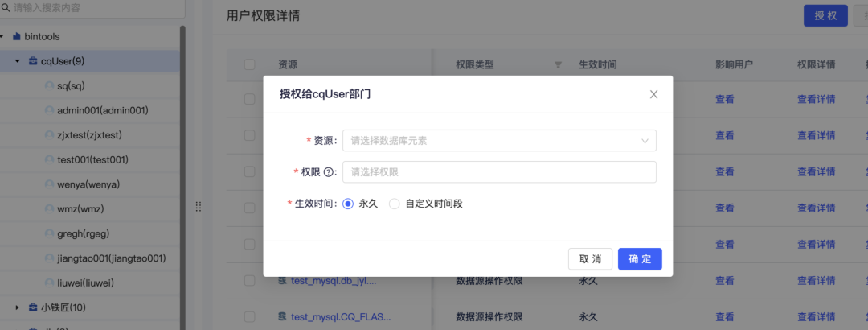This screenshot has width=868, height=330.
Task: Open the 资源 database element dropdown
Action: pos(499,141)
